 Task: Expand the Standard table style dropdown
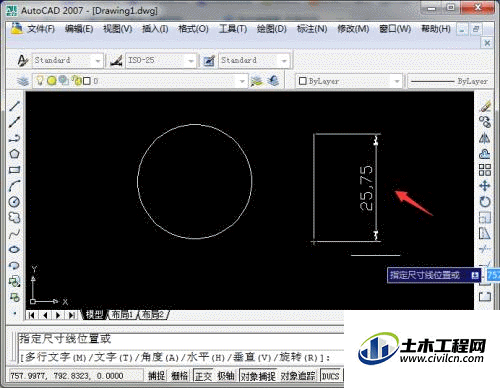click(x=284, y=61)
